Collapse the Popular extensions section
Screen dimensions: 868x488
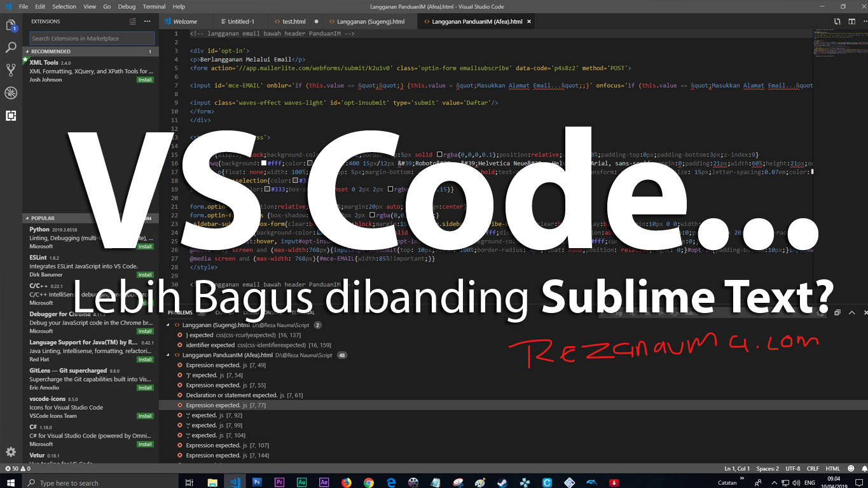tap(90, 218)
